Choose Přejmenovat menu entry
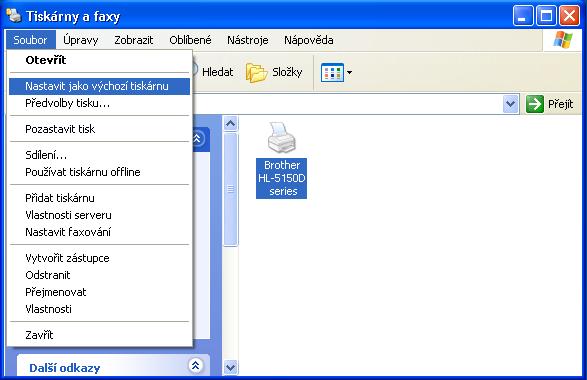587x380 pixels. (99, 292)
